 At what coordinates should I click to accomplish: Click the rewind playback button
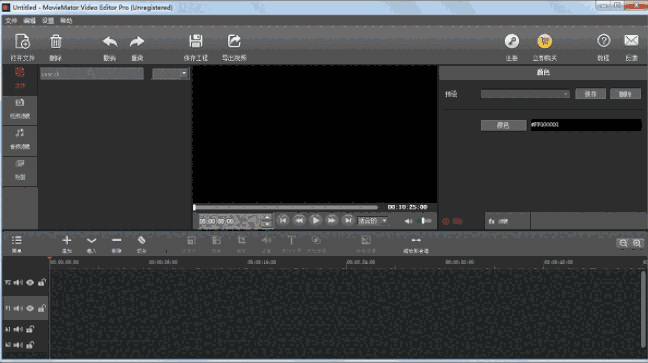(x=299, y=221)
